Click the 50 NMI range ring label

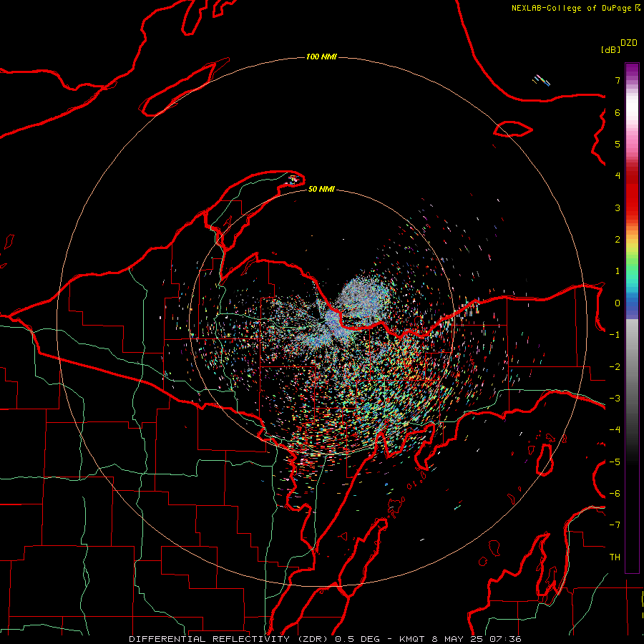click(321, 189)
